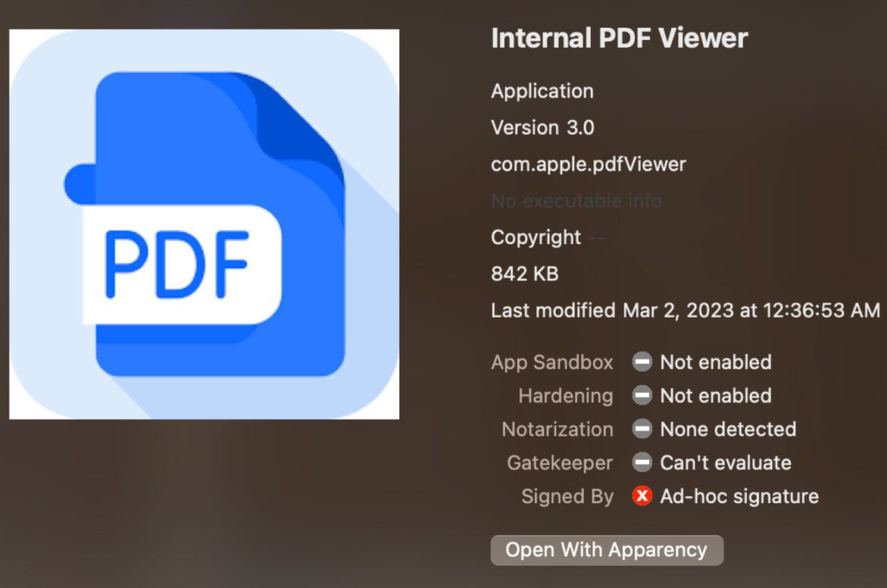Click the Signed By label
The width and height of the screenshot is (887, 588).
pyautogui.click(x=567, y=496)
